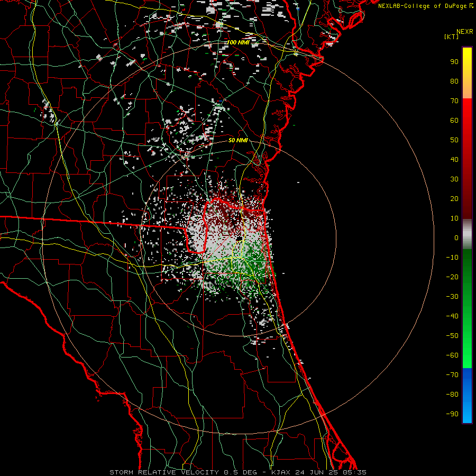Click the 10 value on the velocity scale
This screenshot has width=476, height=476.
(454, 218)
